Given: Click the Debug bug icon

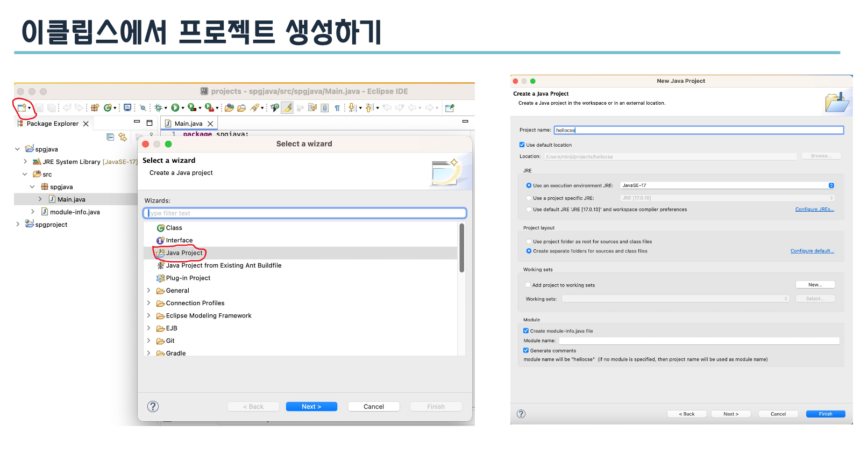Looking at the screenshot, I should click(x=158, y=108).
